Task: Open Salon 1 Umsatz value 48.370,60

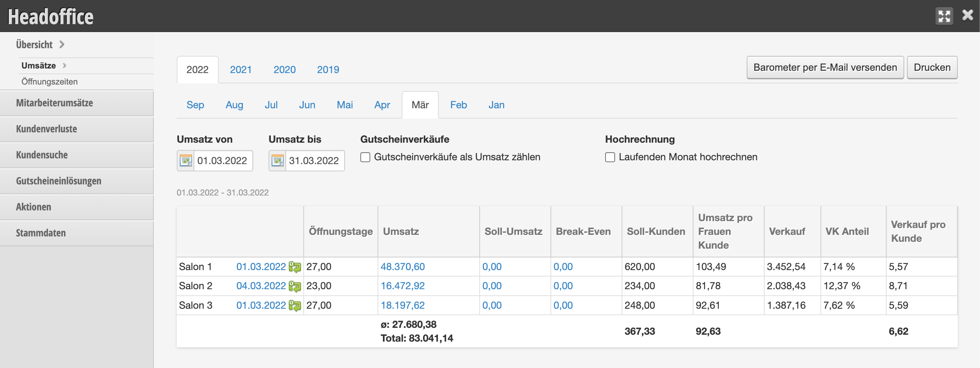Action: pyautogui.click(x=403, y=266)
